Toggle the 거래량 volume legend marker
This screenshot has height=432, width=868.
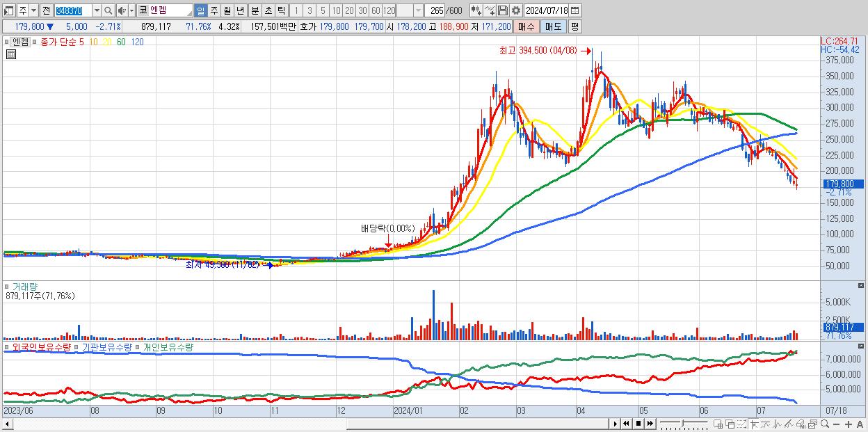click(x=6, y=287)
